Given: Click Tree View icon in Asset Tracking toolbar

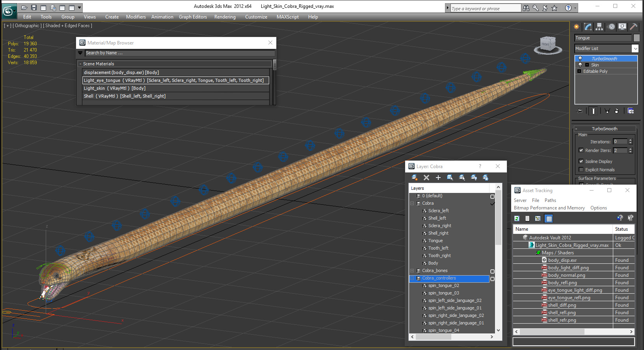Looking at the screenshot, I should (x=538, y=219).
